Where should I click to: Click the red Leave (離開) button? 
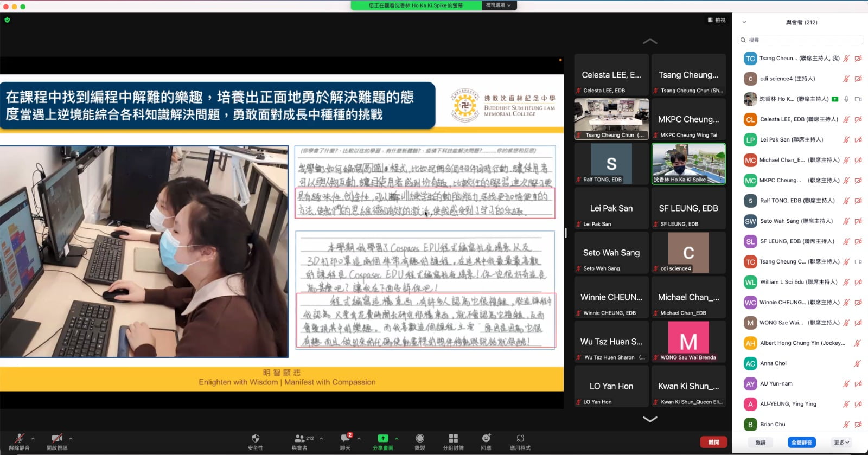(713, 443)
